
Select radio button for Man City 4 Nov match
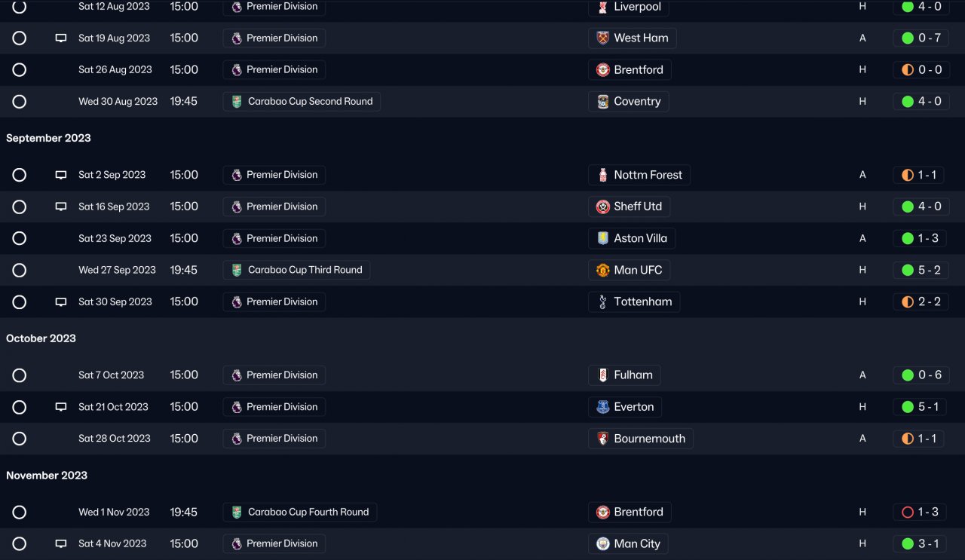click(x=20, y=543)
